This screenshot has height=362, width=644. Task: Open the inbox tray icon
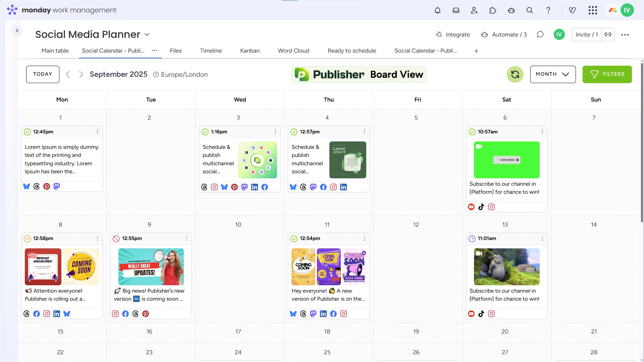click(x=456, y=10)
